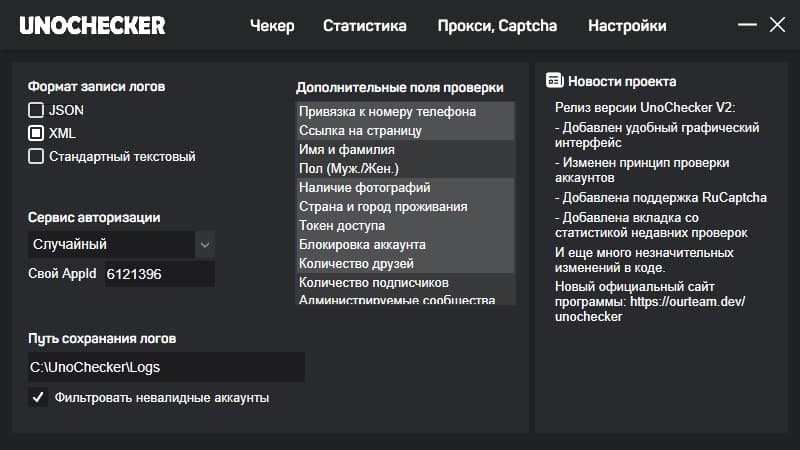This screenshot has width=800, height=450.
Task: Click the Путь сохранания логов label
Action: [102, 339]
